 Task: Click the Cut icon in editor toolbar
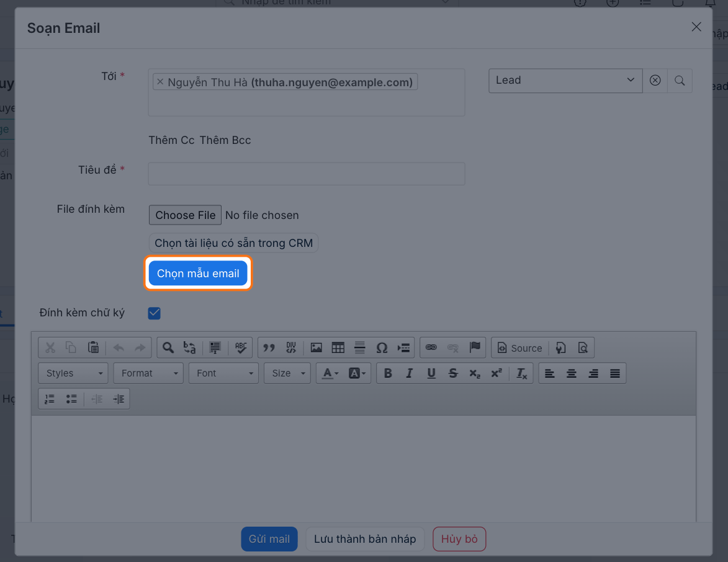(x=50, y=347)
